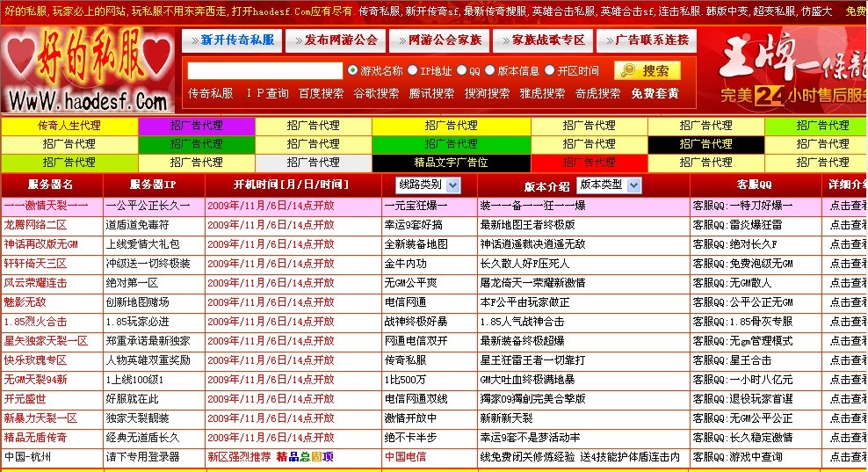Open the 新开传奇私服 tab
The height and width of the screenshot is (472, 868).
[x=231, y=40]
